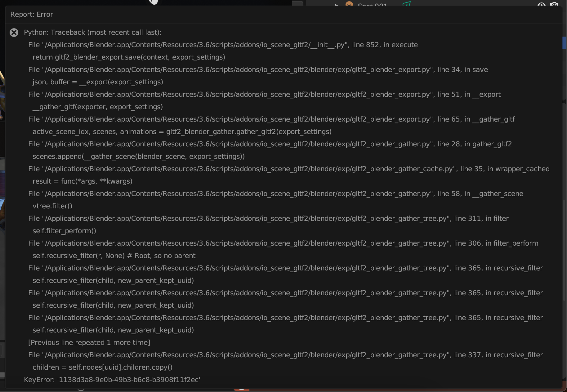
Task: Click the error badge preceding the Python traceback
Action: pyautogui.click(x=14, y=33)
